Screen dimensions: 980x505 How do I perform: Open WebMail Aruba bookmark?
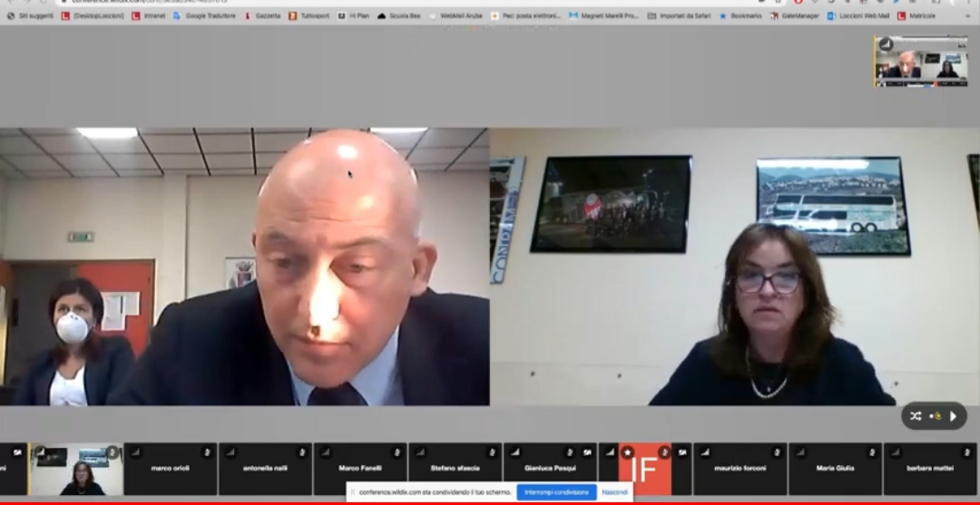click(x=455, y=15)
